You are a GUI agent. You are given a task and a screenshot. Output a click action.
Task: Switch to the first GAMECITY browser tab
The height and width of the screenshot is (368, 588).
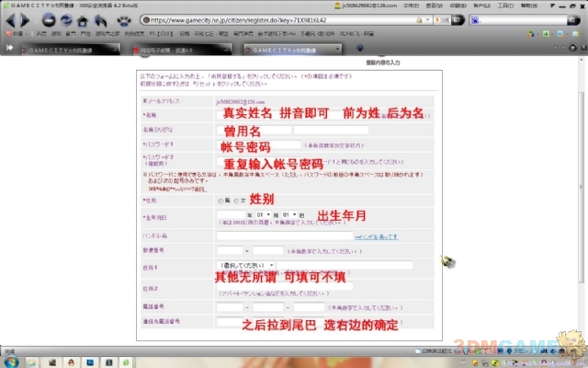tap(66, 49)
